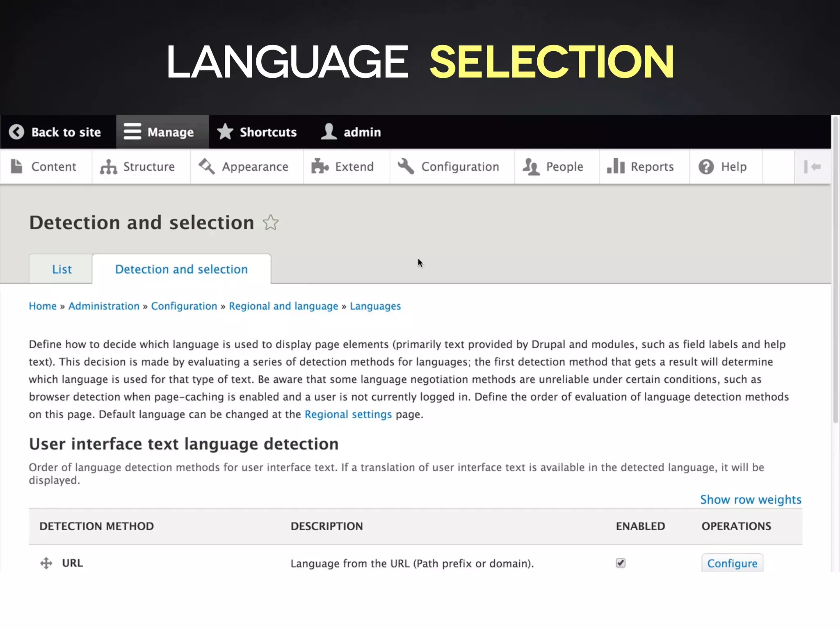Open the Extend menu label
Viewport: 840px width, 630px height.
pos(354,167)
